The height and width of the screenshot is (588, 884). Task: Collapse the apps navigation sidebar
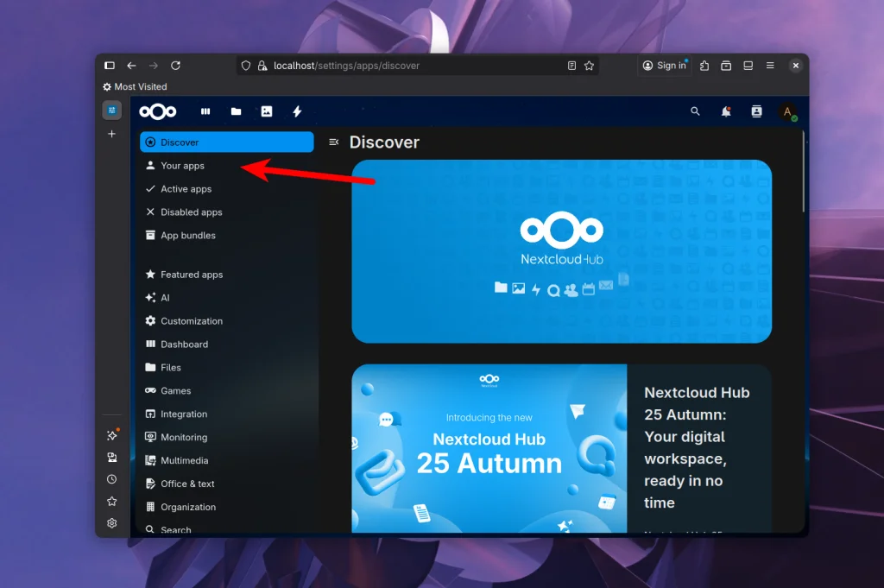point(332,142)
